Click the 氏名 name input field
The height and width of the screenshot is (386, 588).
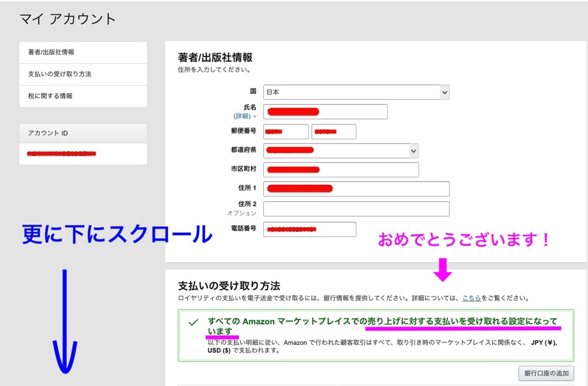325,112
